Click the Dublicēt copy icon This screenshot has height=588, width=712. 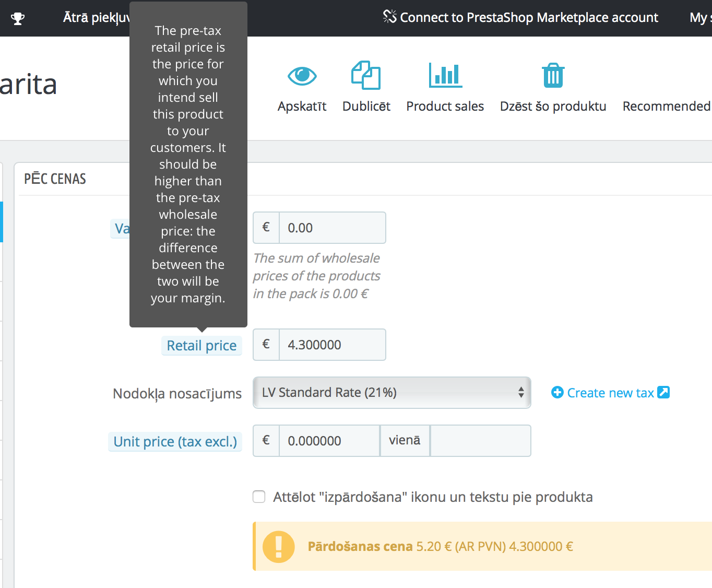pyautogui.click(x=366, y=76)
